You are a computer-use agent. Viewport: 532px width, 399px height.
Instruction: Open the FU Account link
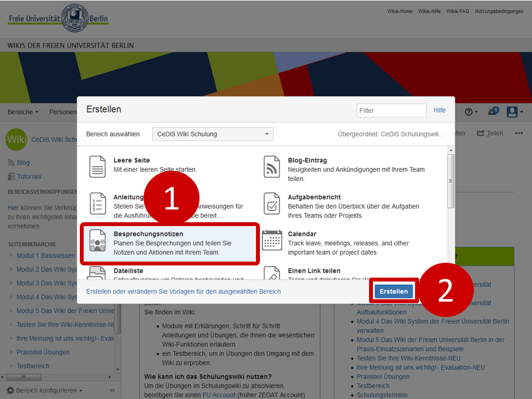[x=219, y=395]
